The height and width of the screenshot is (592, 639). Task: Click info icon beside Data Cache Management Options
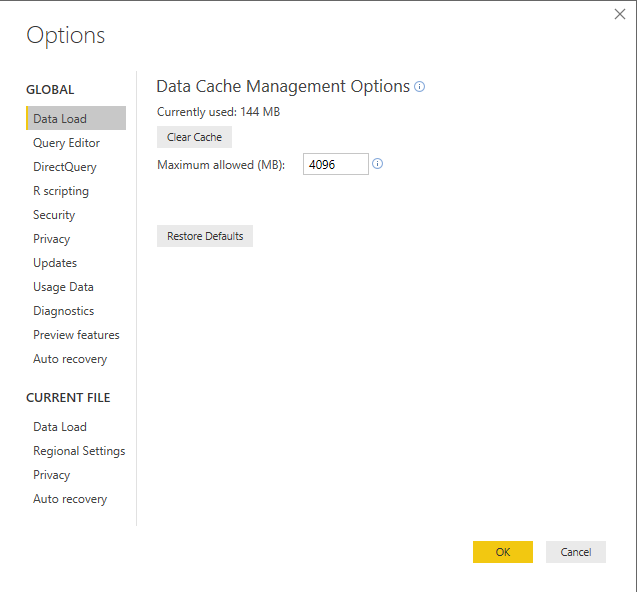(419, 86)
